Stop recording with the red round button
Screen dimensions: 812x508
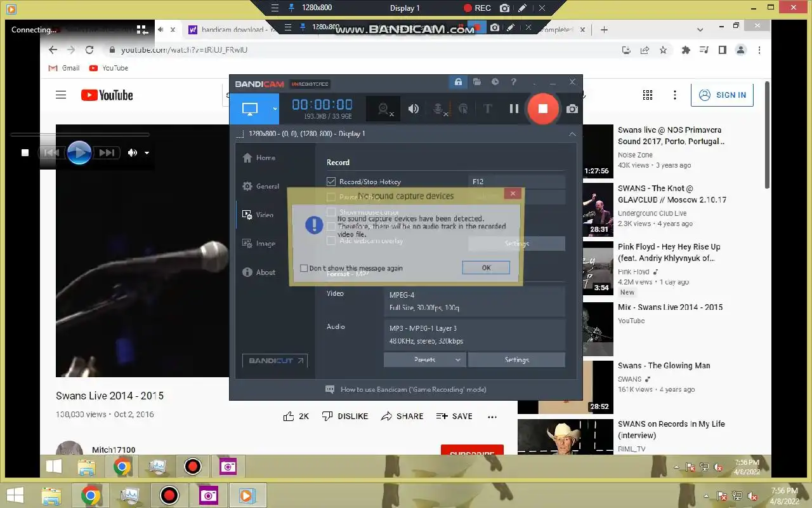(543, 109)
